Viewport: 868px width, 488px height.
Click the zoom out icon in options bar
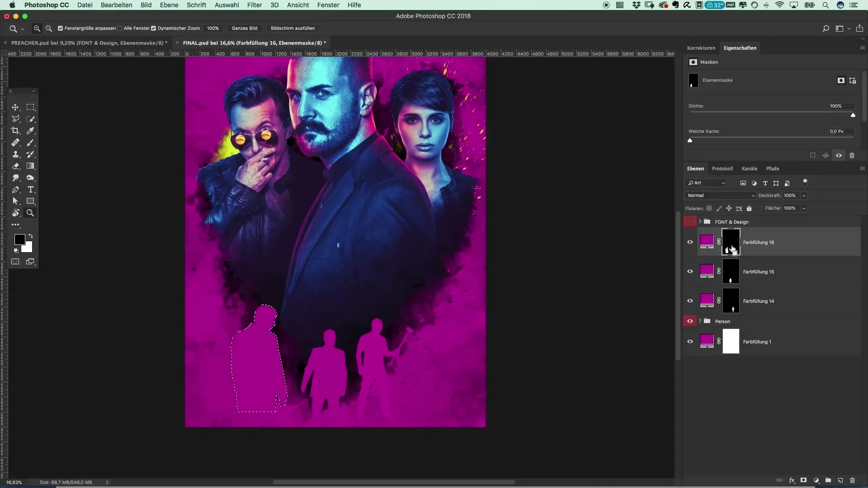pyautogui.click(x=49, y=28)
